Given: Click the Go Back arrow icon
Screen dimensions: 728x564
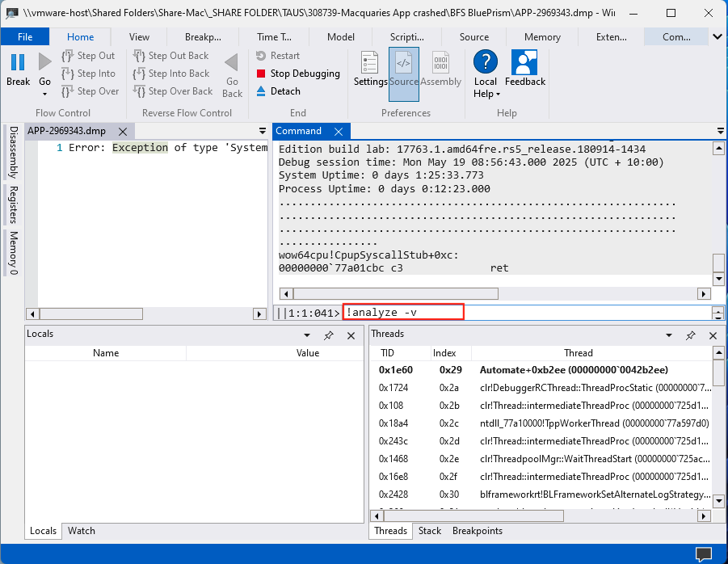Looking at the screenshot, I should [x=232, y=63].
